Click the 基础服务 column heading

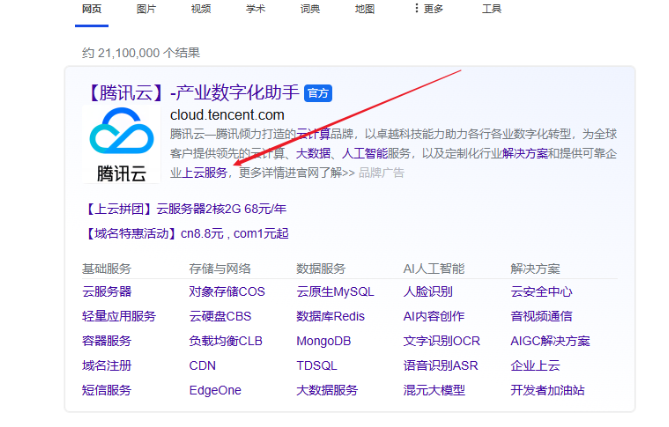(107, 269)
